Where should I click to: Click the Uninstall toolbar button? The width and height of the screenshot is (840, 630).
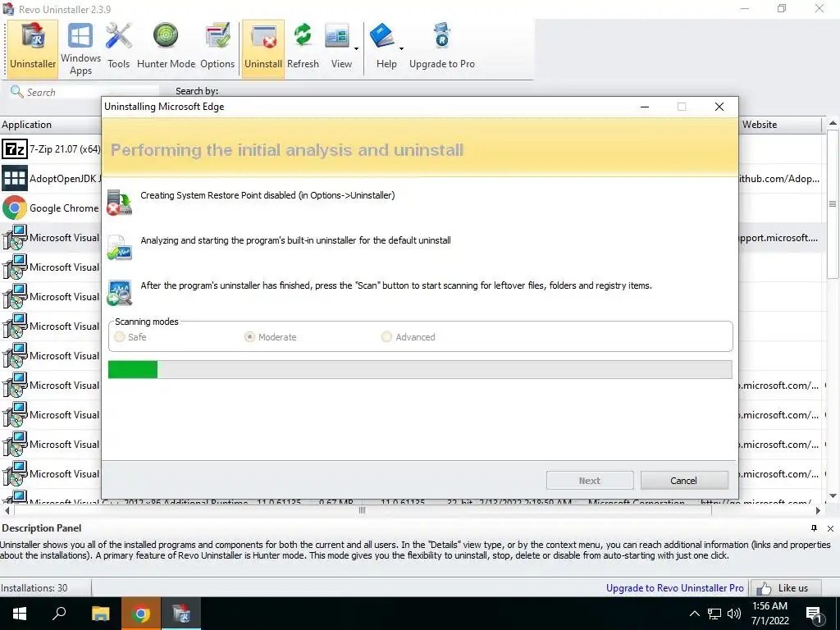(263, 48)
